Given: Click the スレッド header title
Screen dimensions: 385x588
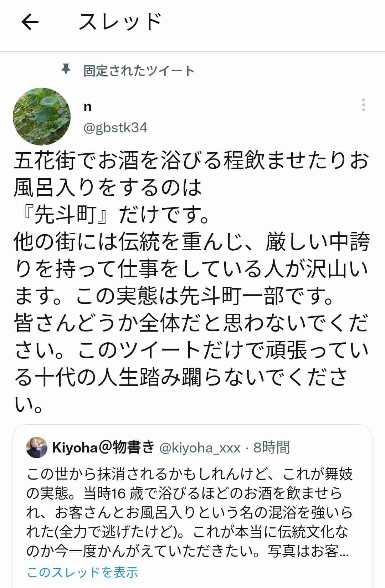Looking at the screenshot, I should [121, 22].
